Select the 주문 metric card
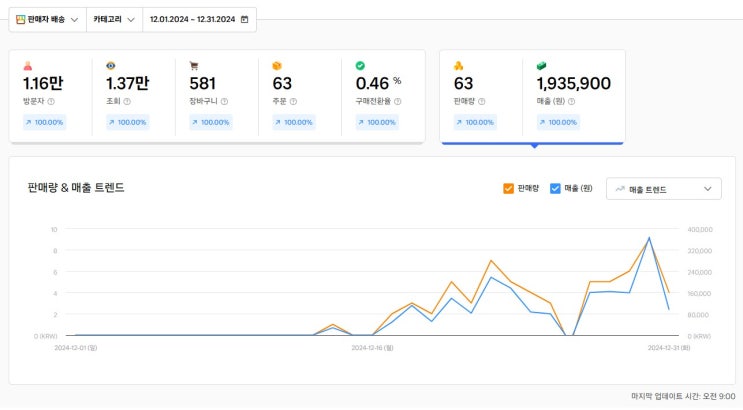 click(x=300, y=97)
